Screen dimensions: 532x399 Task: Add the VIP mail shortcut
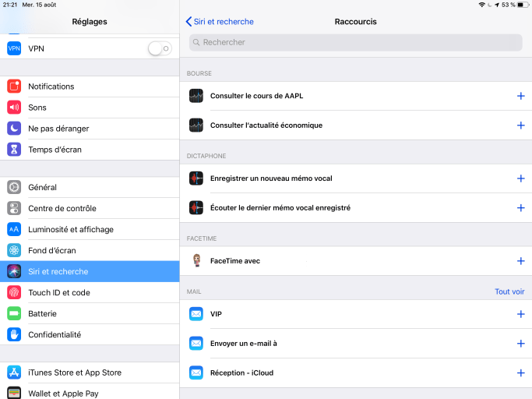520,314
